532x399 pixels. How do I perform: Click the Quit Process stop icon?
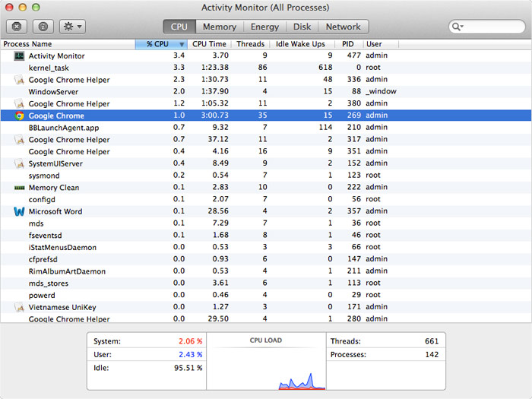(17, 27)
